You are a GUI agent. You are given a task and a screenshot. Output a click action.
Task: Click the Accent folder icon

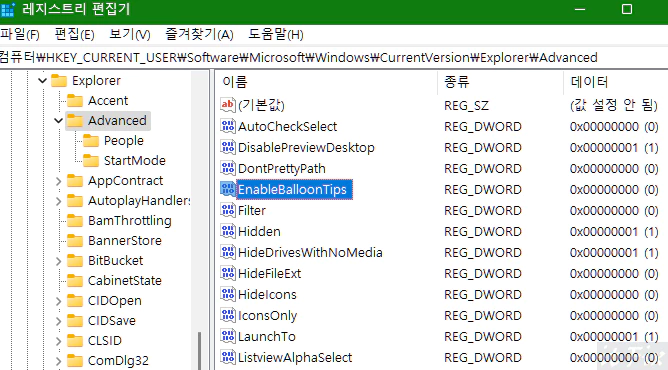[x=75, y=100]
